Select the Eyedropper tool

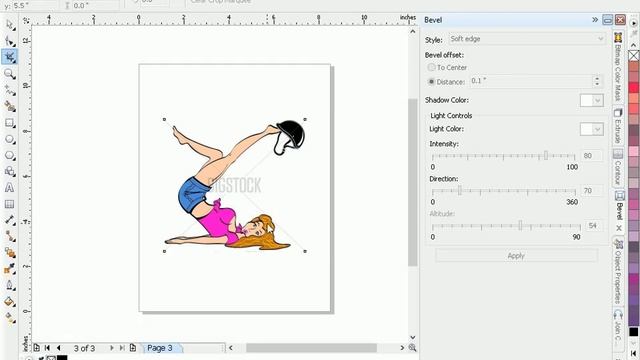click(9, 269)
